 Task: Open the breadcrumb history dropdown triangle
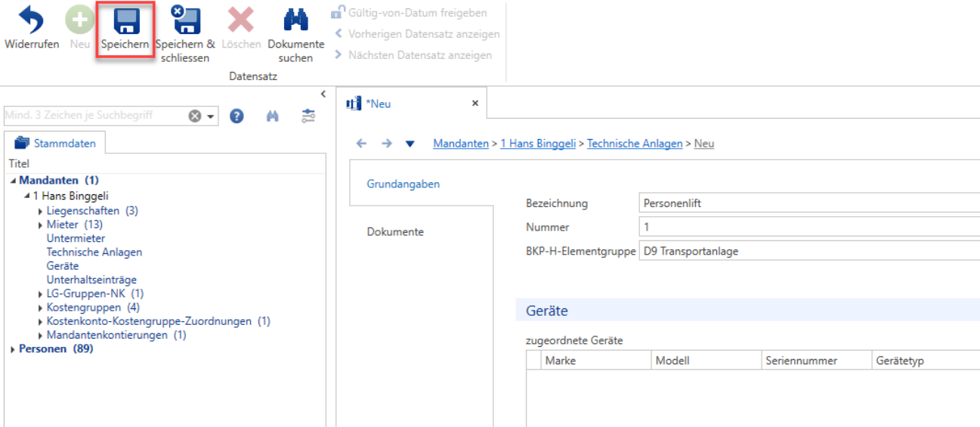pyautogui.click(x=410, y=144)
